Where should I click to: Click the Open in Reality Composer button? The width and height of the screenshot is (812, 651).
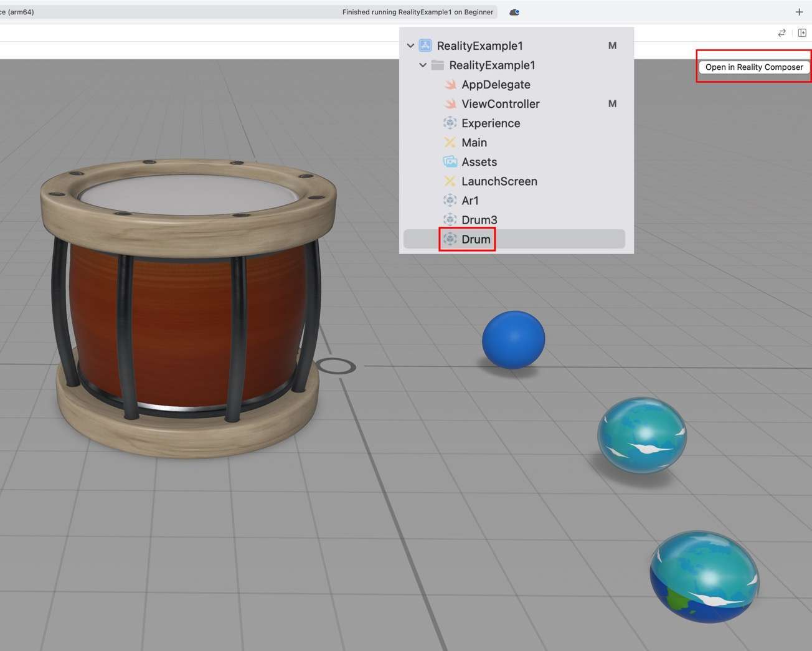point(753,67)
